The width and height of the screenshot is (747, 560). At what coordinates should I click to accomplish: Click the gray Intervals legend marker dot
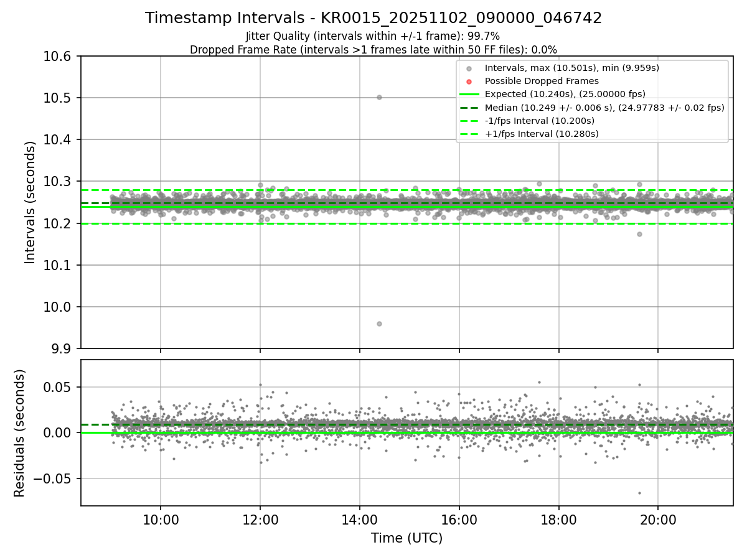[469, 68]
